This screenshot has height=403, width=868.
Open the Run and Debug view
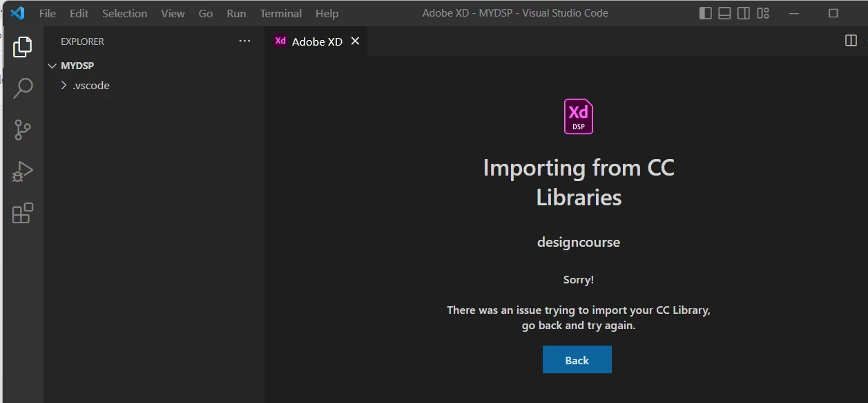[x=23, y=171]
